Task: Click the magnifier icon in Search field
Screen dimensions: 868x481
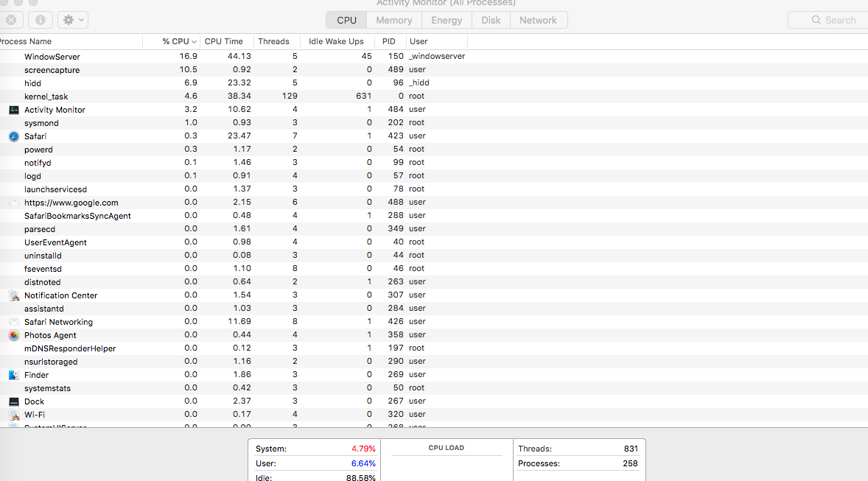Action: 816,20
